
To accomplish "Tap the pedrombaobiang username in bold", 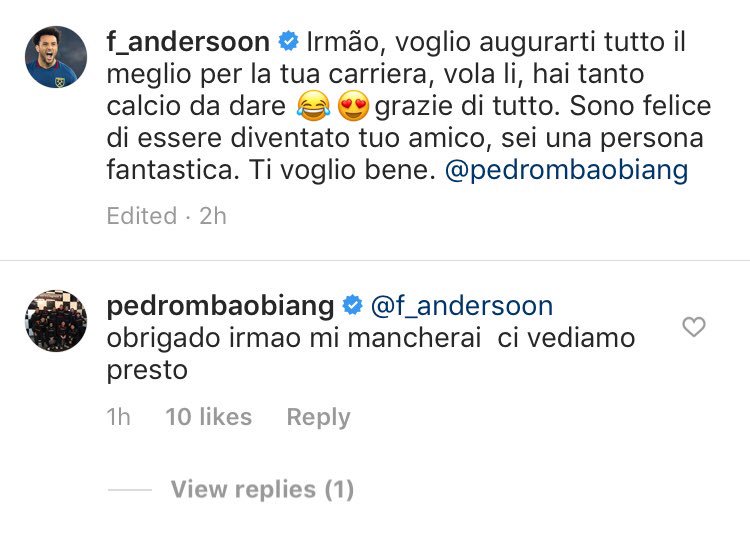I will [x=220, y=306].
